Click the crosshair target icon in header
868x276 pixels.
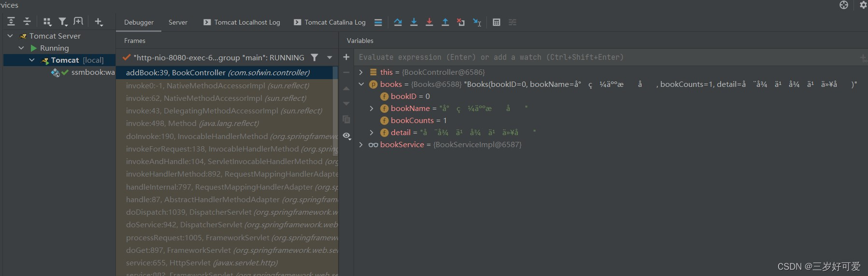844,5
